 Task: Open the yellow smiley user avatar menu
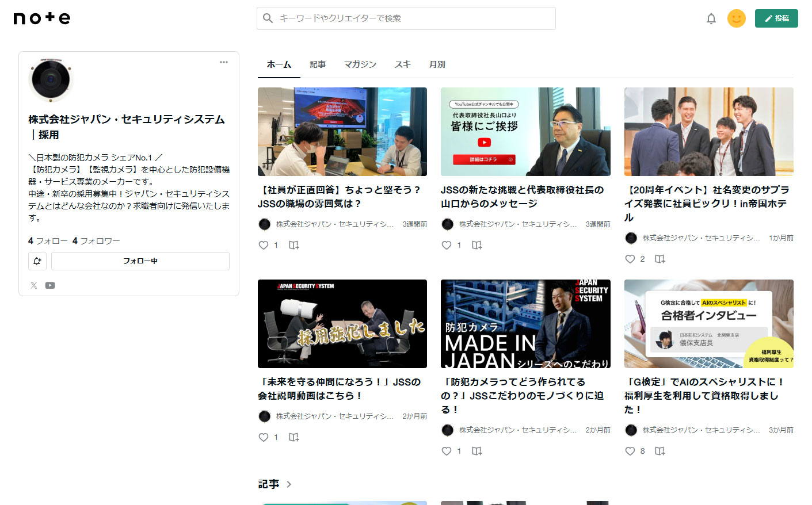pos(737,18)
